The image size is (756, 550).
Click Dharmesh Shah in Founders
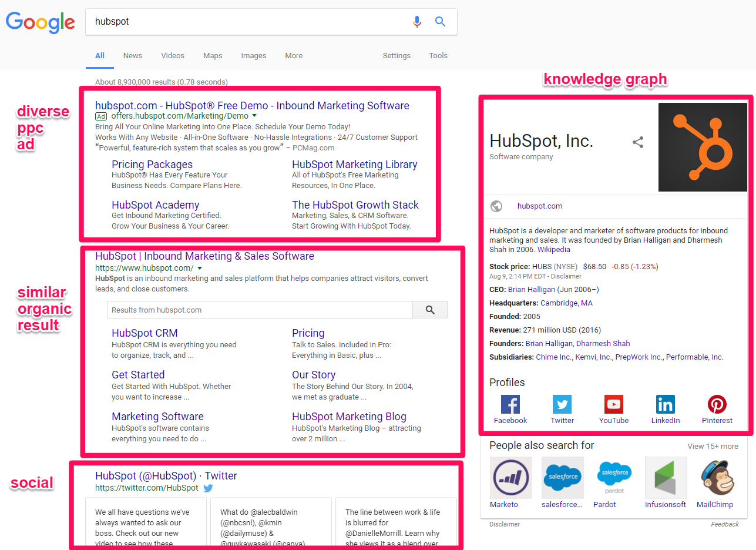[x=603, y=344]
